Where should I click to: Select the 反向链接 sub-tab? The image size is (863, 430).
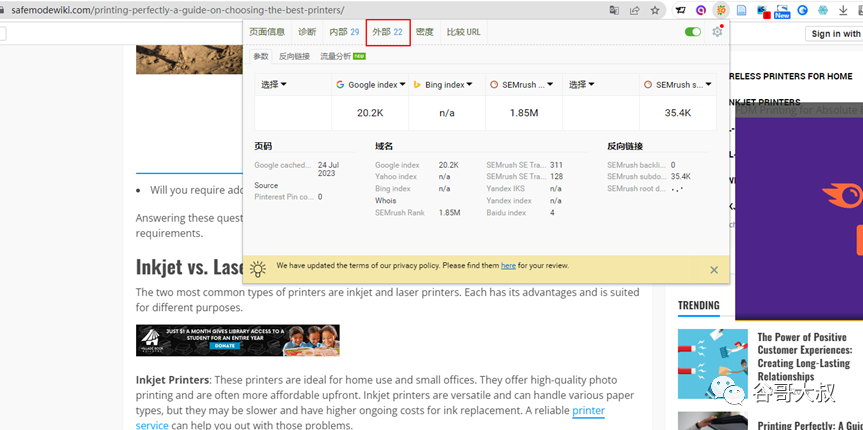pos(294,57)
